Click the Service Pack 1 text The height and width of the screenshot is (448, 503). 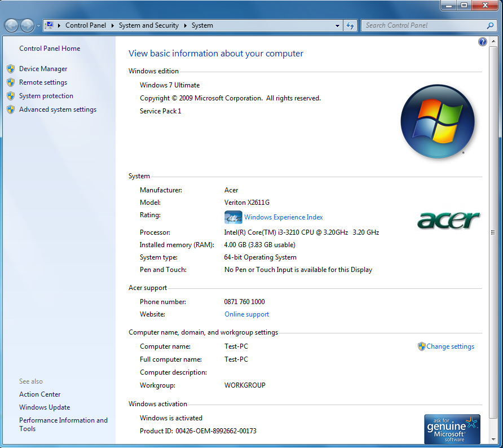160,111
